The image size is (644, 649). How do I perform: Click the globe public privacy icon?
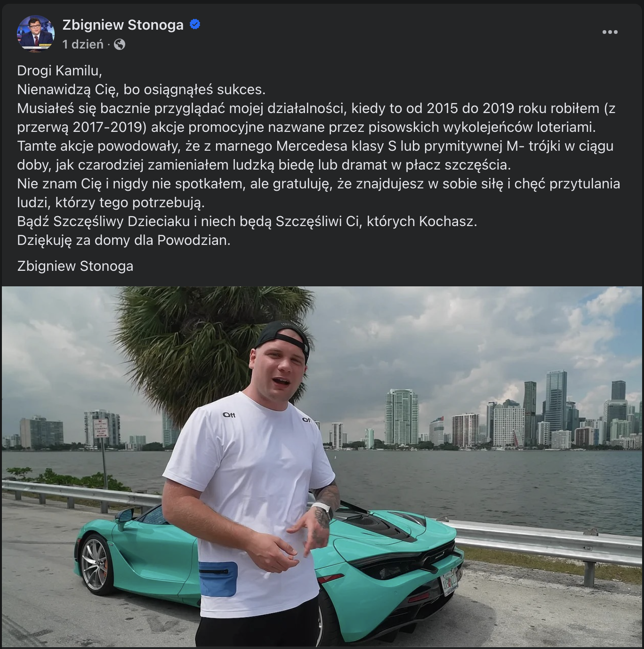pos(120,44)
